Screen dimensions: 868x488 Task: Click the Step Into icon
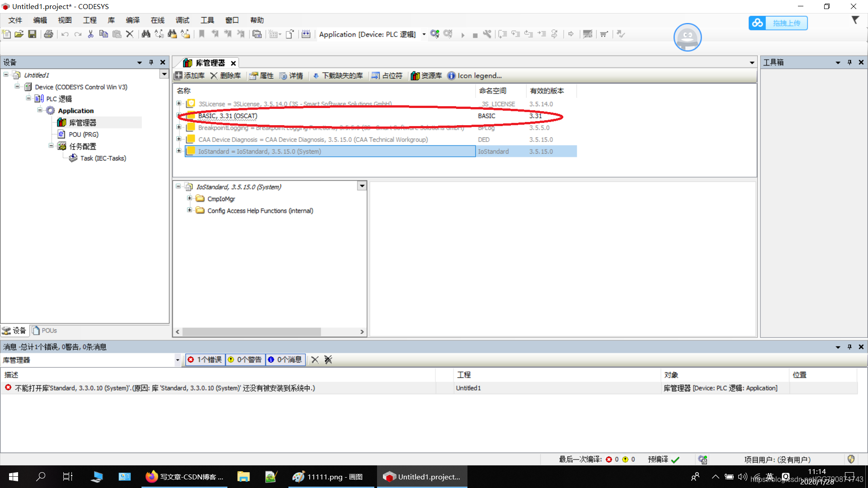516,34
